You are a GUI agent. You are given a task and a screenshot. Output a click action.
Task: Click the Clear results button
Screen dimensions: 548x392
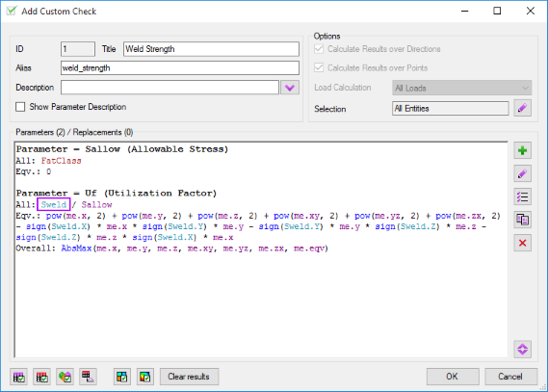coord(189,377)
